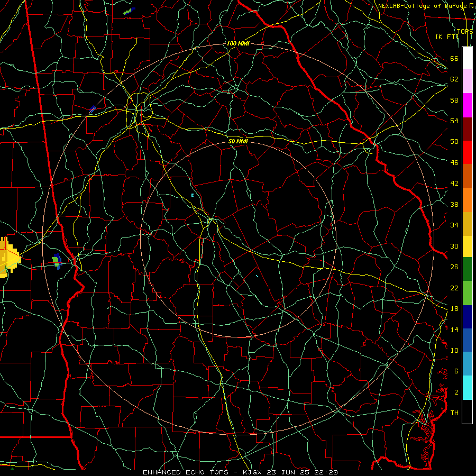Image resolution: width=476 pixels, height=476 pixels.
Task: Click the "NEXLAB-College of DuPage" header text
Action: pos(422,6)
